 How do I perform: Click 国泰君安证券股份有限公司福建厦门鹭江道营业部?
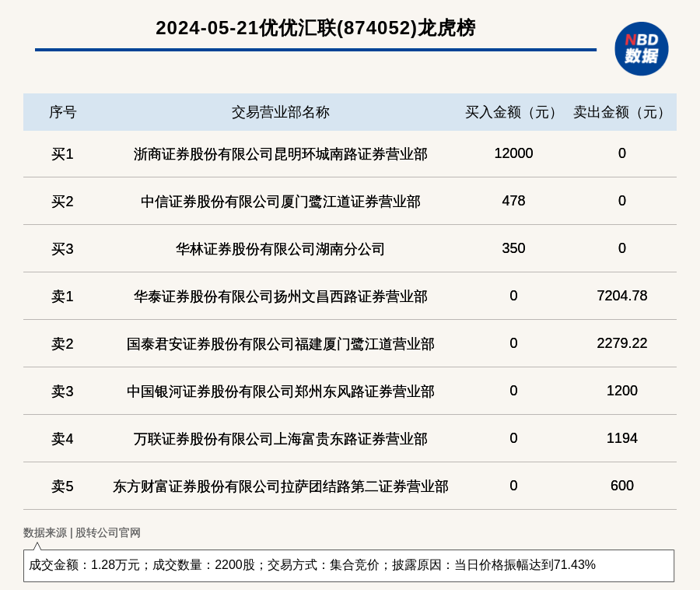click(280, 344)
